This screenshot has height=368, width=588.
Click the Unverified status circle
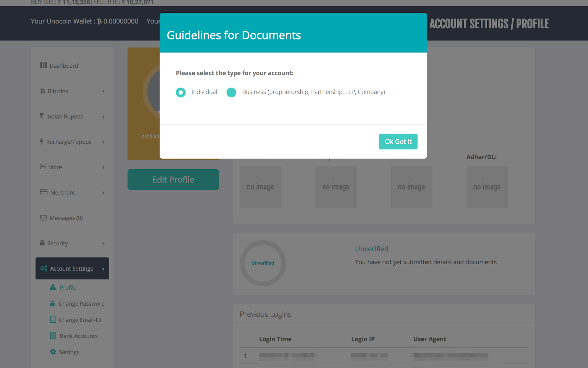click(263, 263)
